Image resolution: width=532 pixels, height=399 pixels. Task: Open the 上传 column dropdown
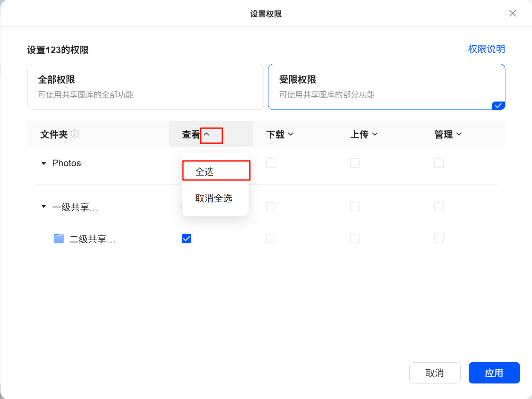click(x=376, y=134)
